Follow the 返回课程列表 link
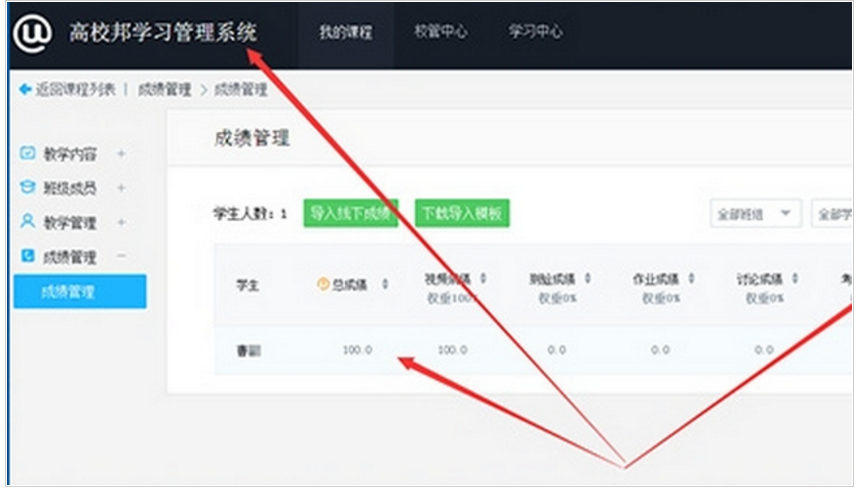 coord(76,89)
